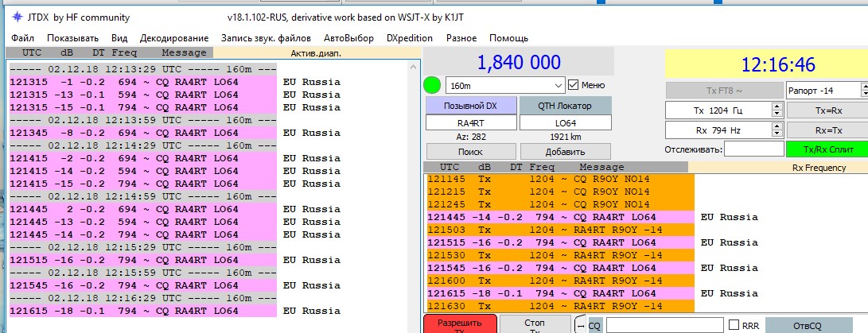Click the RA4RT callsign field under Позывной DX
This screenshot has width=868, height=333.
point(470,122)
